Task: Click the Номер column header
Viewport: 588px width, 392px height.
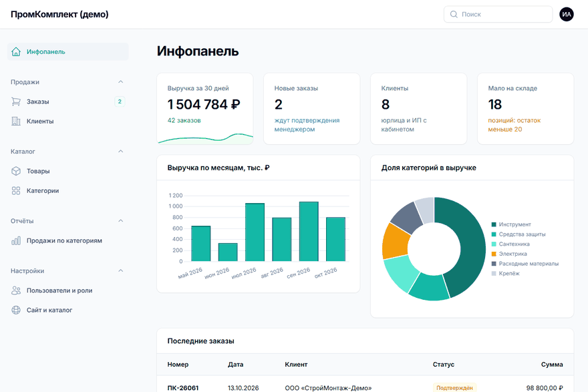Action: (178, 364)
